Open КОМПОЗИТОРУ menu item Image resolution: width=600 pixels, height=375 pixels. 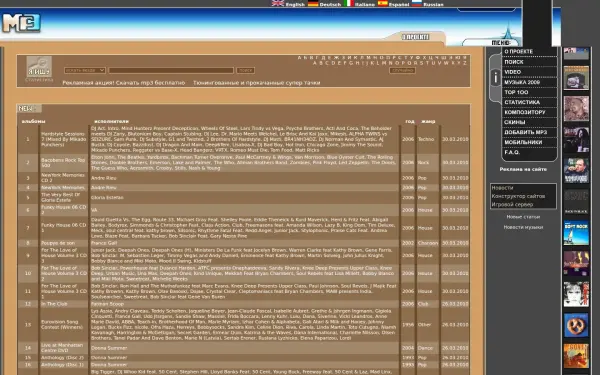click(x=525, y=112)
